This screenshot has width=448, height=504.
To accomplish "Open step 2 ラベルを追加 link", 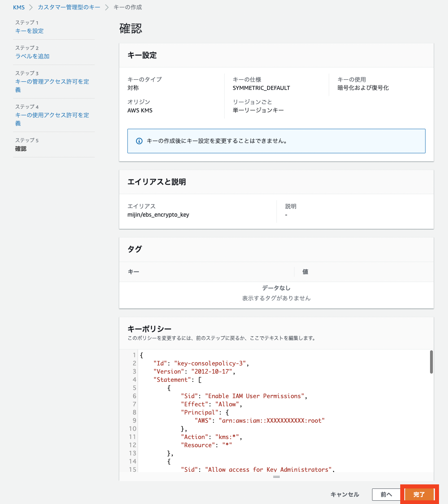I will tap(32, 56).
